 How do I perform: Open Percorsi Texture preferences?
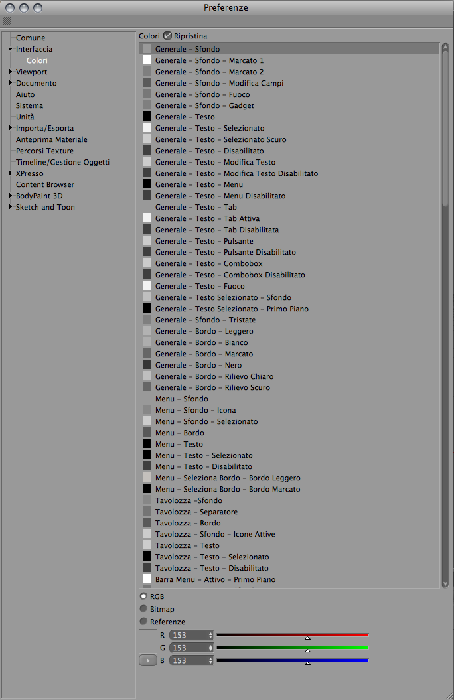click(x=44, y=150)
